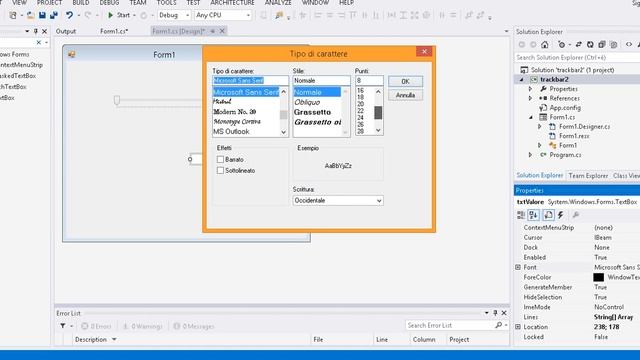Click the Undo arrow in the toolbar
The height and width of the screenshot is (360, 640).
click(69, 15)
